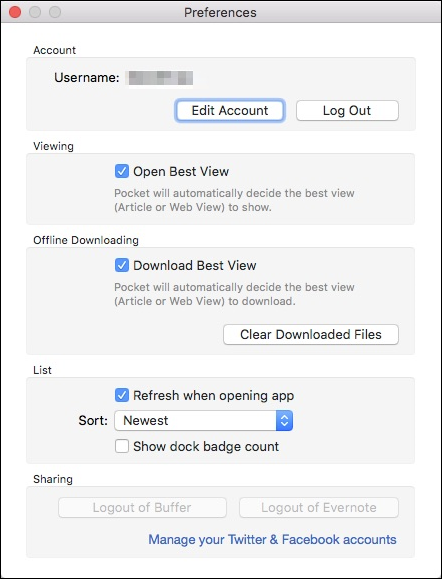Image resolution: width=442 pixels, height=579 pixels.
Task: Clear Downloaded Files
Action: click(311, 335)
